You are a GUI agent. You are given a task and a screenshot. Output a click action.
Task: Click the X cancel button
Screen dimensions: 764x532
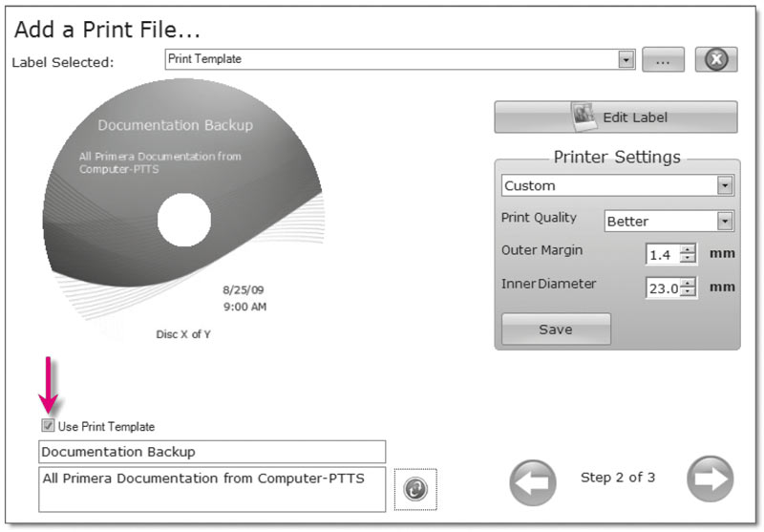pos(715,59)
